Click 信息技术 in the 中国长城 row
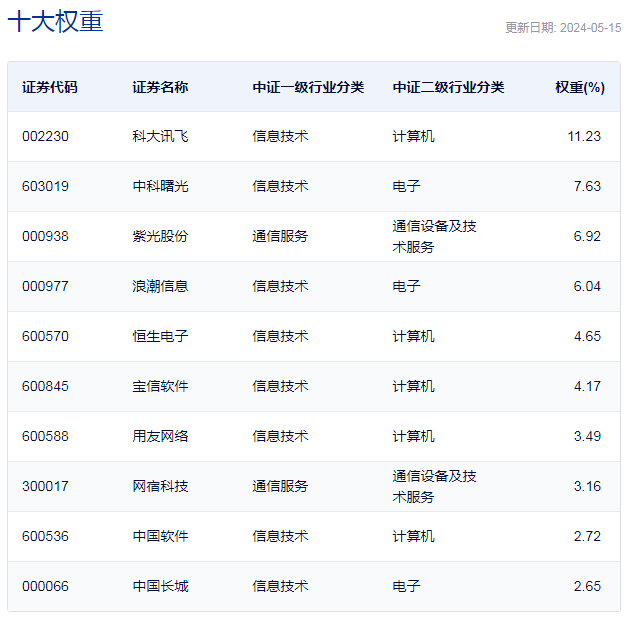This screenshot has height=617, width=626. (x=280, y=586)
